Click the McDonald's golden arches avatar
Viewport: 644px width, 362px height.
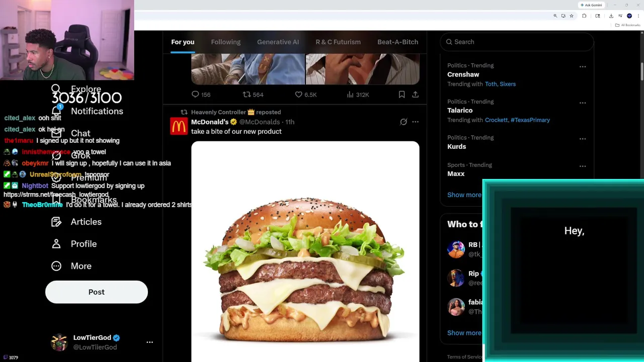click(179, 126)
